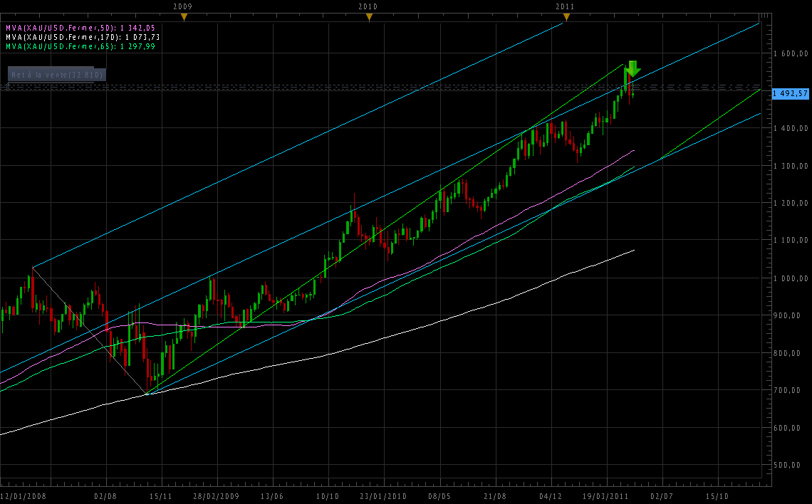The image size is (812, 504).
Task: Click the 1 000,00 price axis label
Action: (x=791, y=278)
